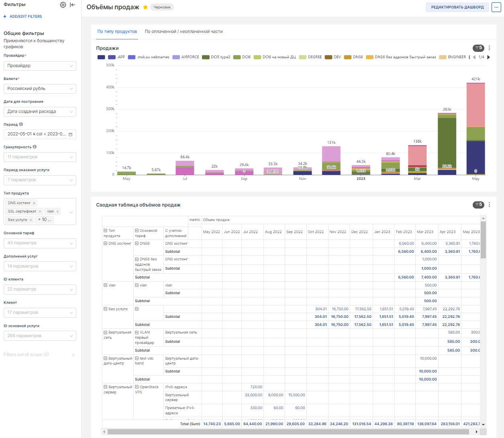Remove the DNS хостинг filter tag
This screenshot has width=504, height=438.
[x=34, y=203]
